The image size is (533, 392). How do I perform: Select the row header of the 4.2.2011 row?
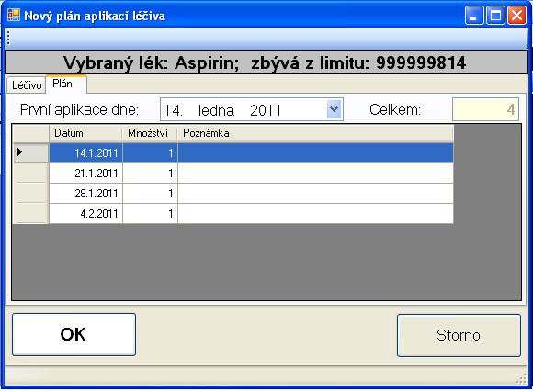tap(30, 213)
